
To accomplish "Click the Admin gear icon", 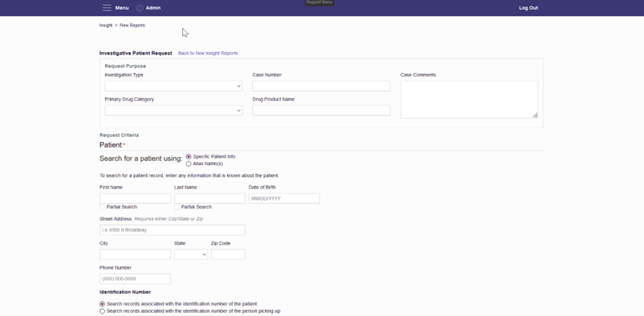I will pos(140,8).
